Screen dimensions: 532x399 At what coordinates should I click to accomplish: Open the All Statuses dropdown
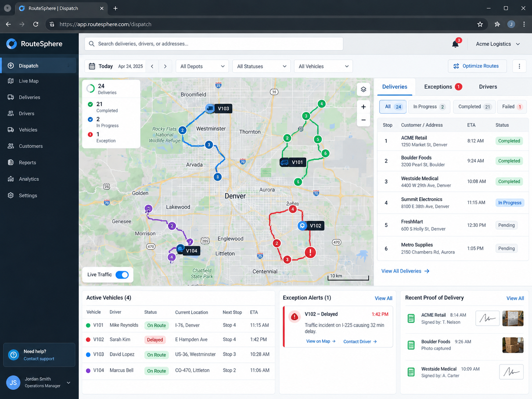(x=262, y=66)
